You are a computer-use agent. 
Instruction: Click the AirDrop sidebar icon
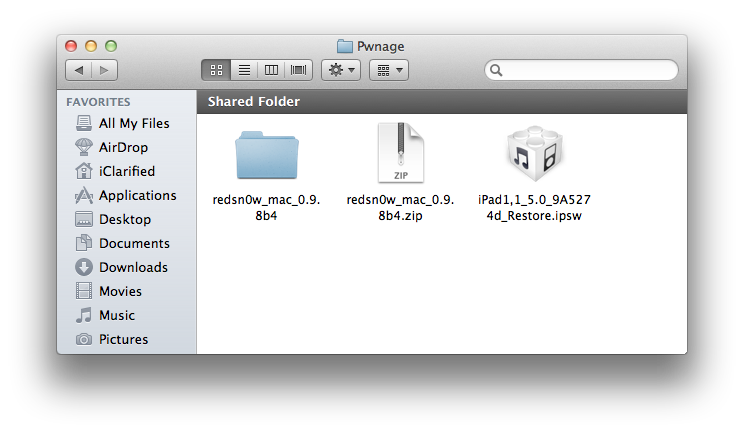[x=85, y=147]
